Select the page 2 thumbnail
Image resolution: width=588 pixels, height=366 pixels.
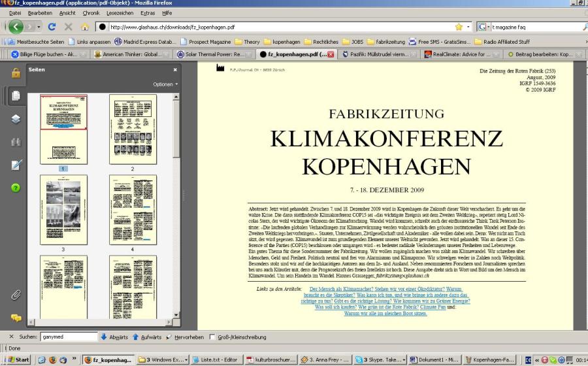pos(133,129)
